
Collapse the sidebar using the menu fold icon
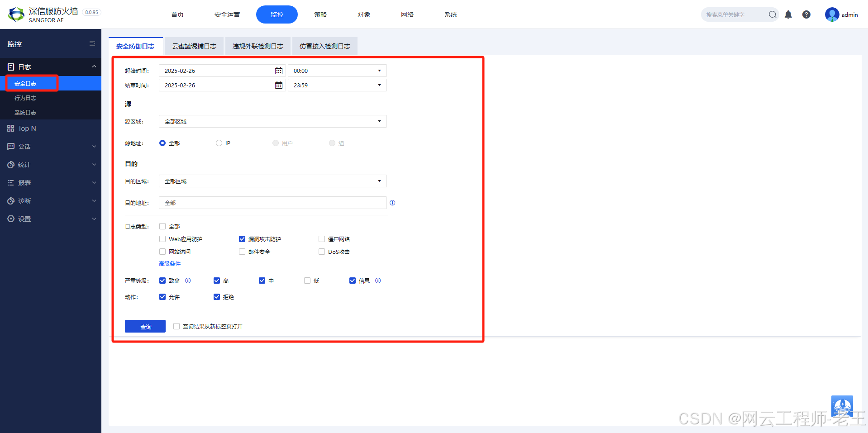coord(92,43)
